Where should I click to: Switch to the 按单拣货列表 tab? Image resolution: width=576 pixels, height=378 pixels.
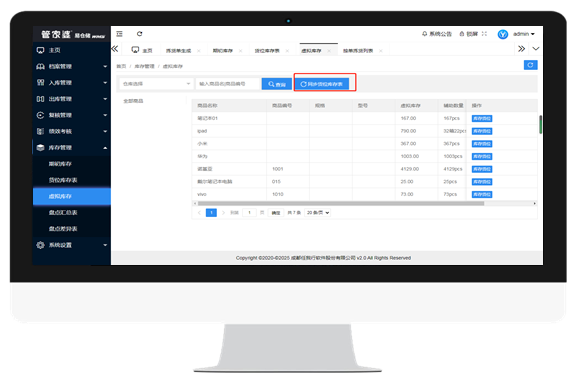click(x=358, y=51)
